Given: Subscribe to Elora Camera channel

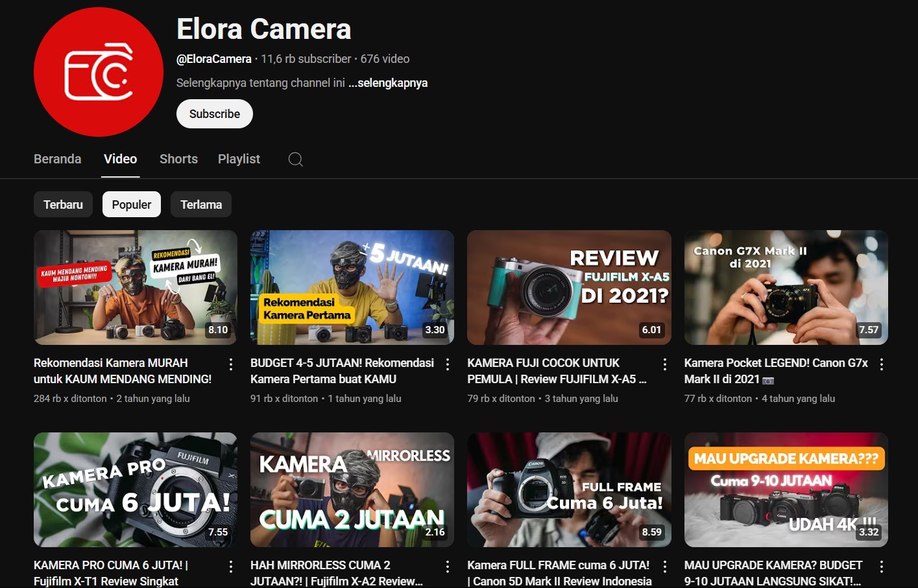Looking at the screenshot, I should coord(215,113).
